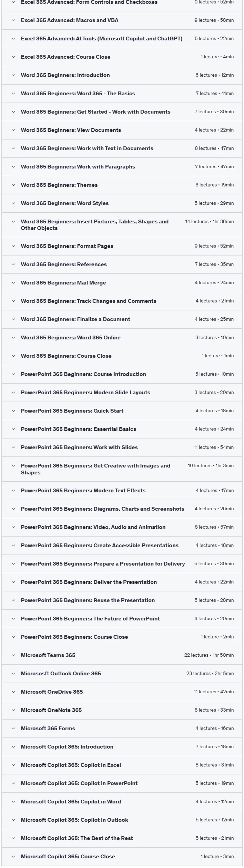Expand Copilot in PowerPoint chevron

13,783
